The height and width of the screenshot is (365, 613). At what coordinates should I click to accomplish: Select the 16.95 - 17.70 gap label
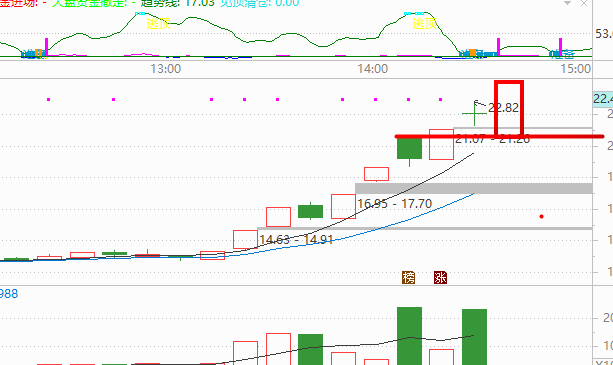[x=394, y=204]
